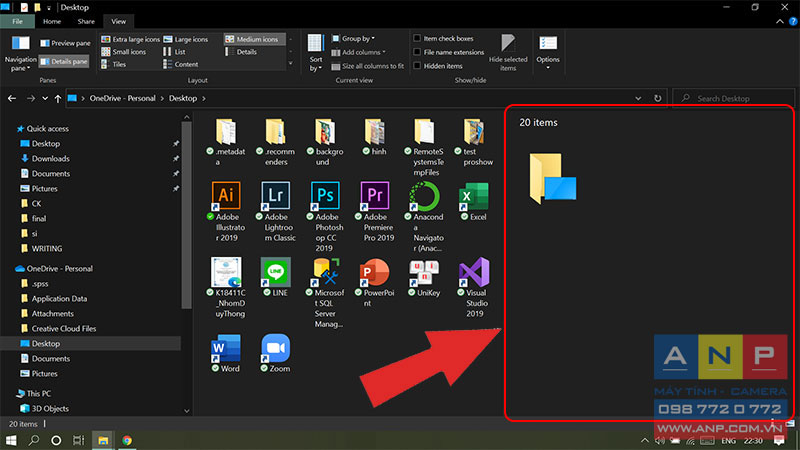Switch to Extra large icons layout

[131, 39]
